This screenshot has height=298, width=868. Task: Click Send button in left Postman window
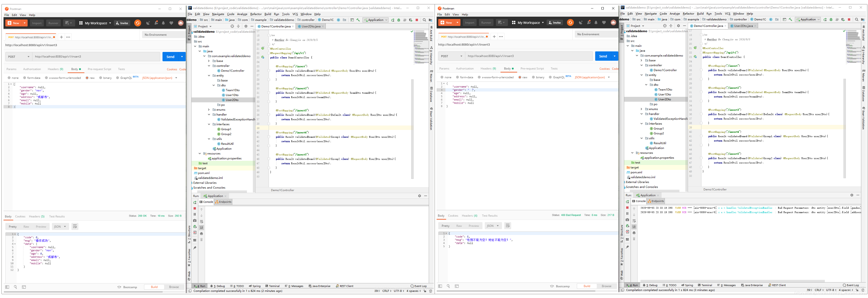coord(171,57)
